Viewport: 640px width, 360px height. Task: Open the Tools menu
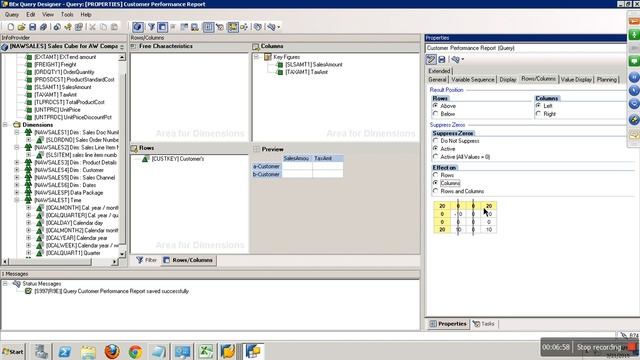[x=67, y=14]
